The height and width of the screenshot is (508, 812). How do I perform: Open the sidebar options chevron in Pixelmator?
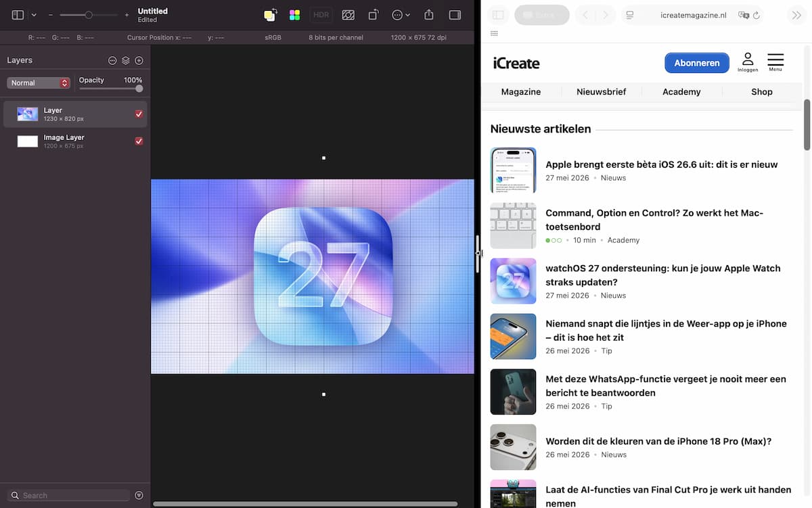click(34, 15)
